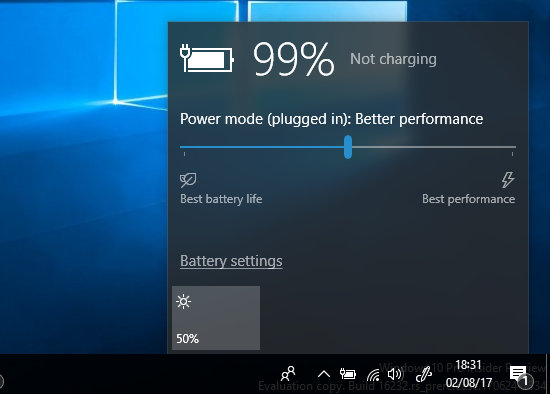The height and width of the screenshot is (394, 550).
Task: Click the large plugged-in battery icon
Action: click(x=207, y=58)
